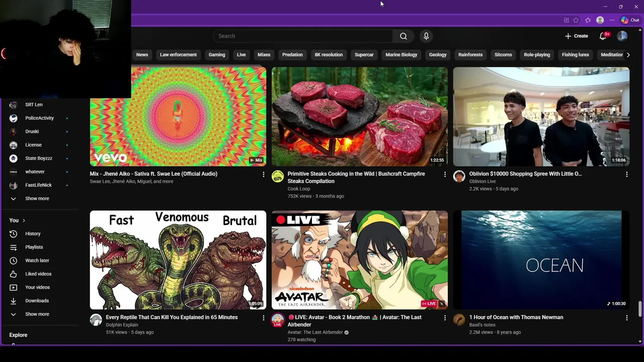
Task: Select the Gaming chip
Action: click(217, 55)
